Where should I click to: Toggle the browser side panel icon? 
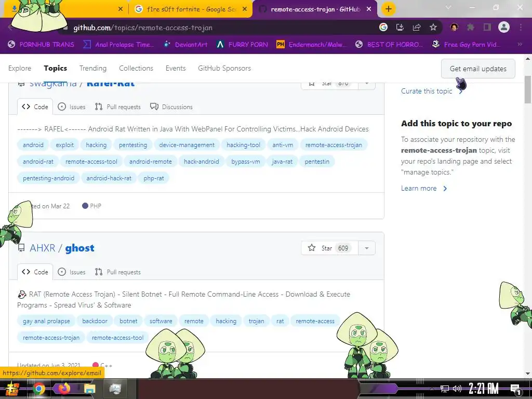(487, 27)
